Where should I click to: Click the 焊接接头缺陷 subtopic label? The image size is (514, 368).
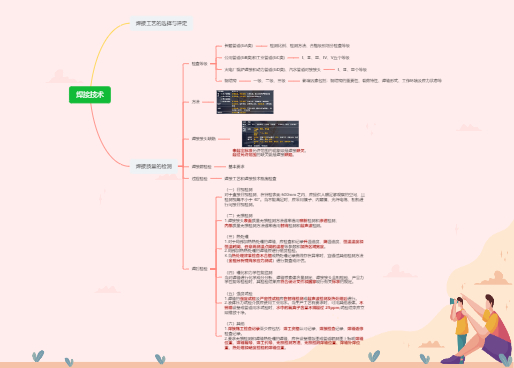click(204, 139)
